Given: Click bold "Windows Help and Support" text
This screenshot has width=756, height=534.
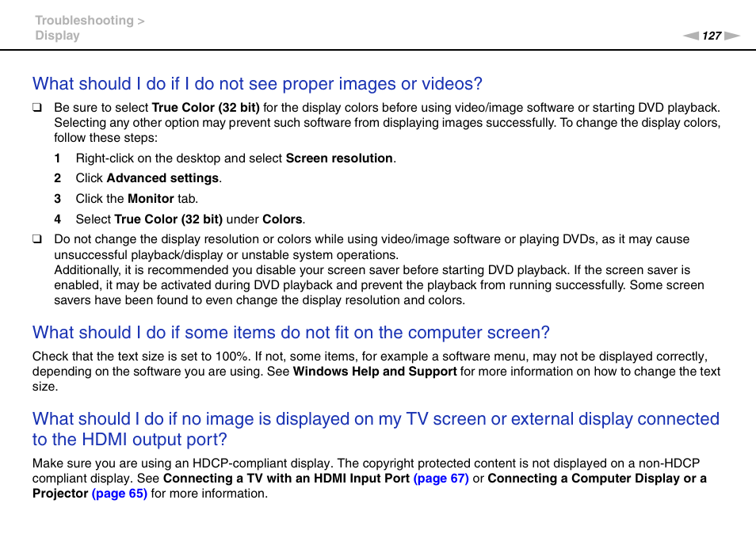Looking at the screenshot, I should [x=375, y=372].
